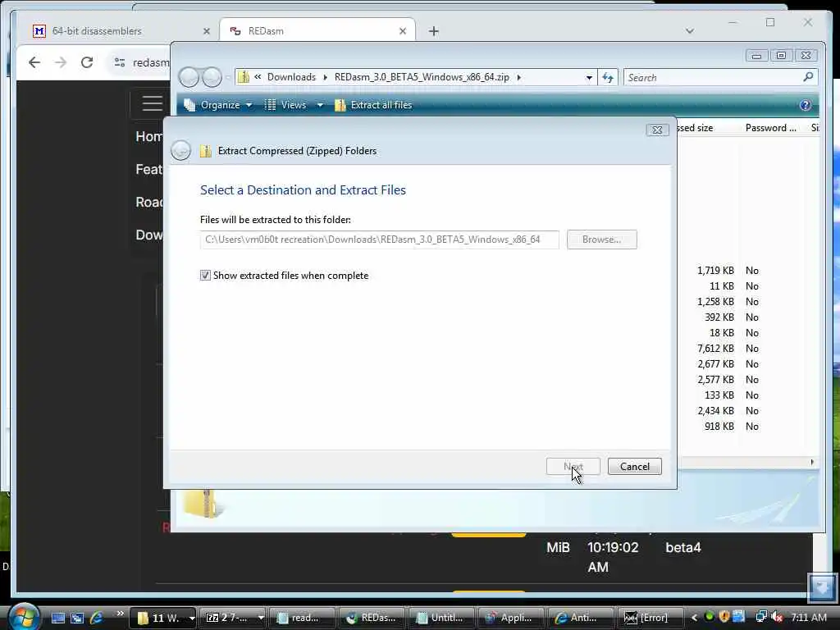Viewport: 840px width, 630px height.
Task: Click the muted volume tray icon
Action: coord(777,617)
